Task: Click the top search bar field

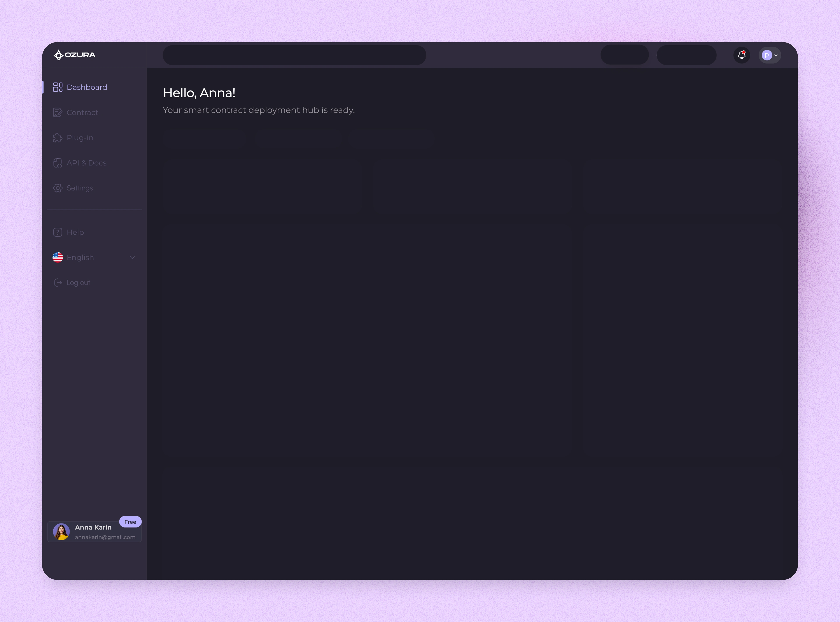Action: [x=294, y=55]
